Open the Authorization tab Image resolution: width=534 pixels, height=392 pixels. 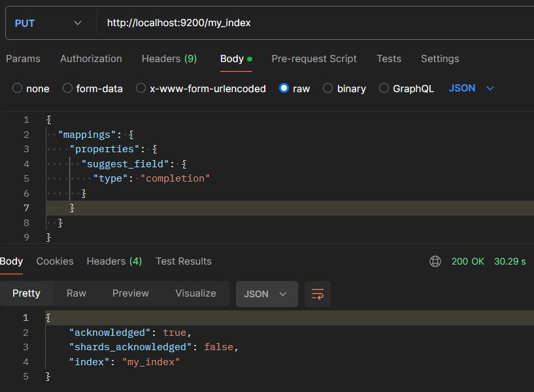(x=91, y=59)
